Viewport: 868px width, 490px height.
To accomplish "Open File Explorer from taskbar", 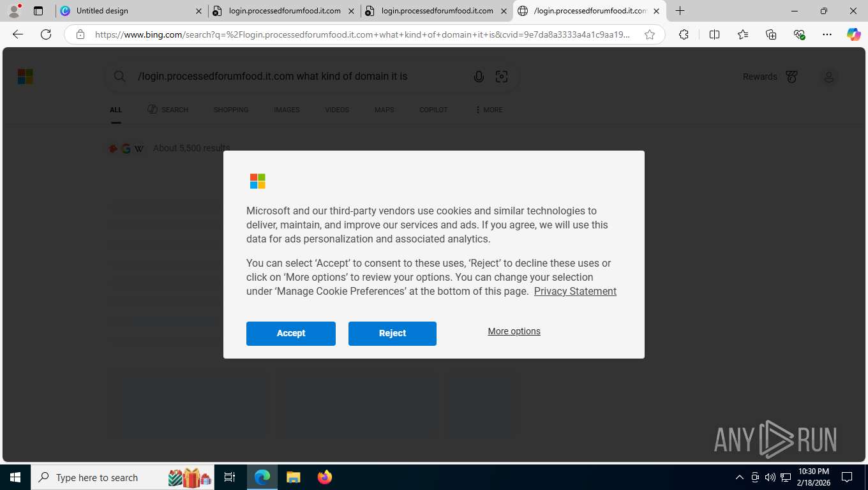I will coord(293,477).
